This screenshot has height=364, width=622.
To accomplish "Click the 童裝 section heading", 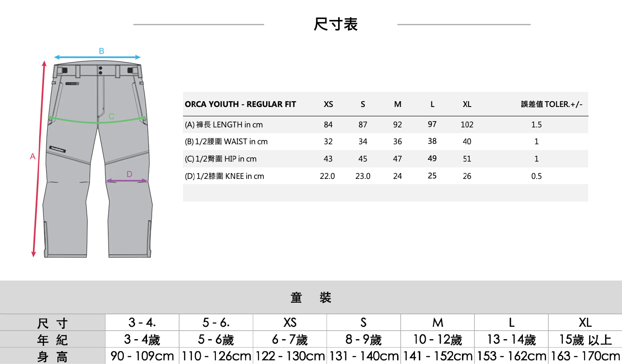I will (311, 297).
